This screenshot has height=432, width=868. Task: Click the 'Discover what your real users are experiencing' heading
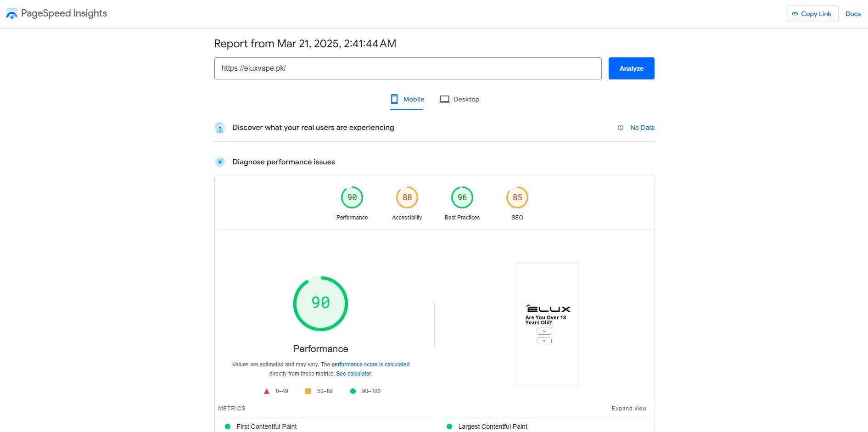point(313,128)
